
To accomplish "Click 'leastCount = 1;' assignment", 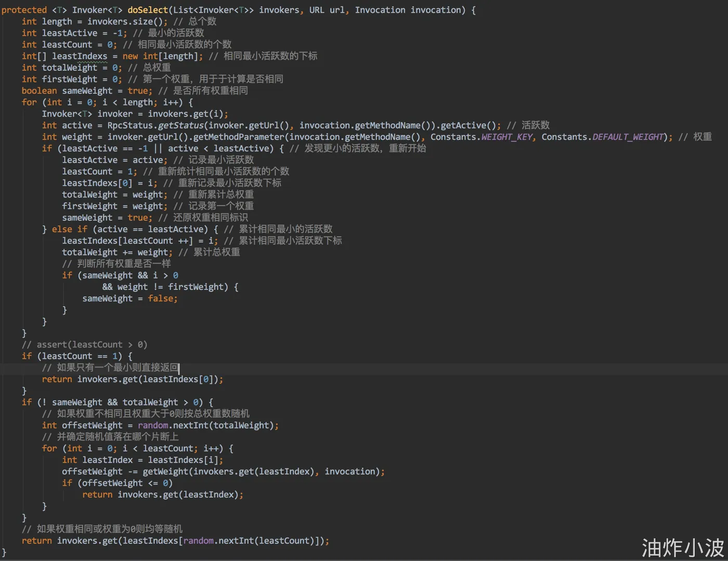I will (100, 172).
